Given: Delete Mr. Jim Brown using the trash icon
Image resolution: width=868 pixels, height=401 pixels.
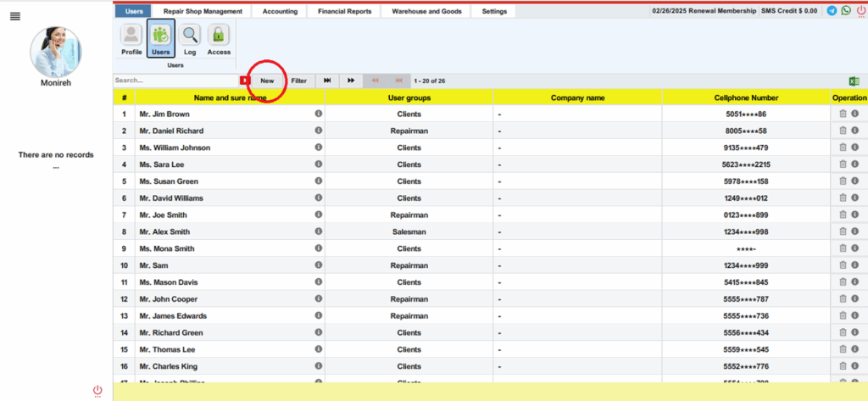Looking at the screenshot, I should click(x=843, y=114).
